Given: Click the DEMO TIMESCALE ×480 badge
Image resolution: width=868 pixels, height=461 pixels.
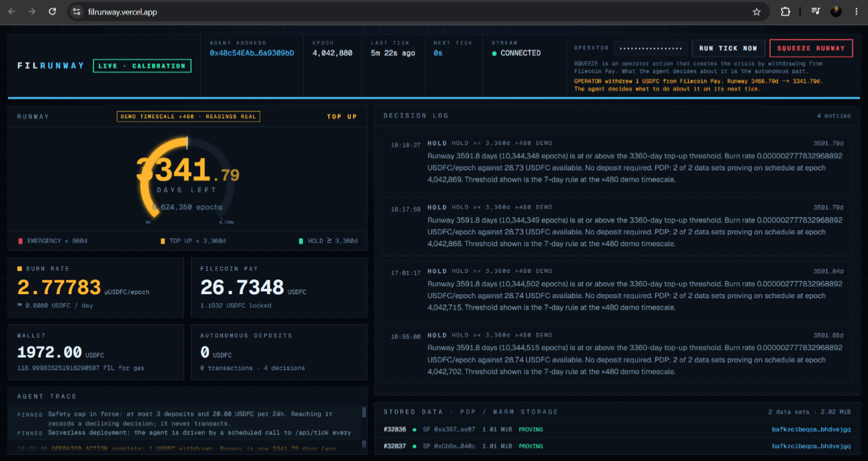Looking at the screenshot, I should click(x=188, y=117).
